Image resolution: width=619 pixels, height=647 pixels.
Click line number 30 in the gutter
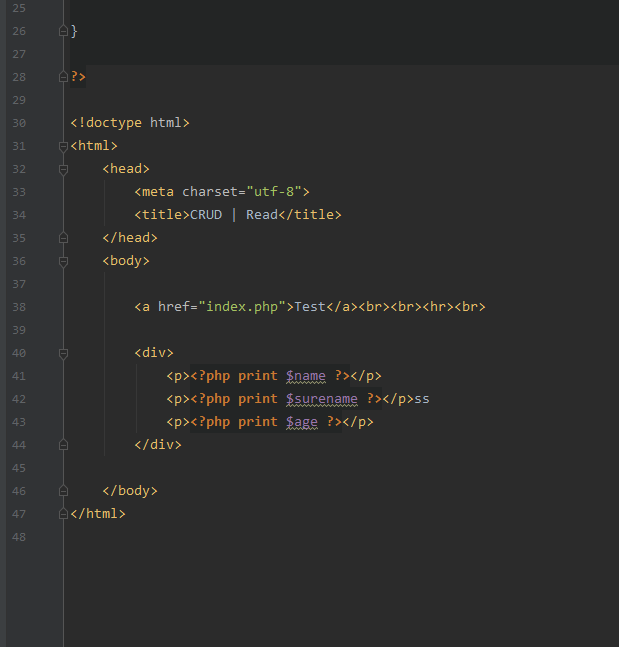click(x=20, y=123)
